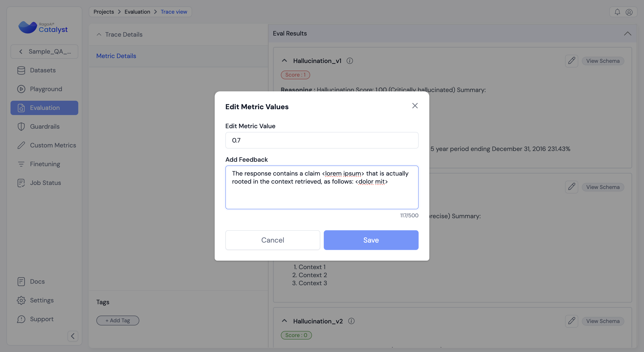Open Datasets from sidebar

tap(43, 70)
